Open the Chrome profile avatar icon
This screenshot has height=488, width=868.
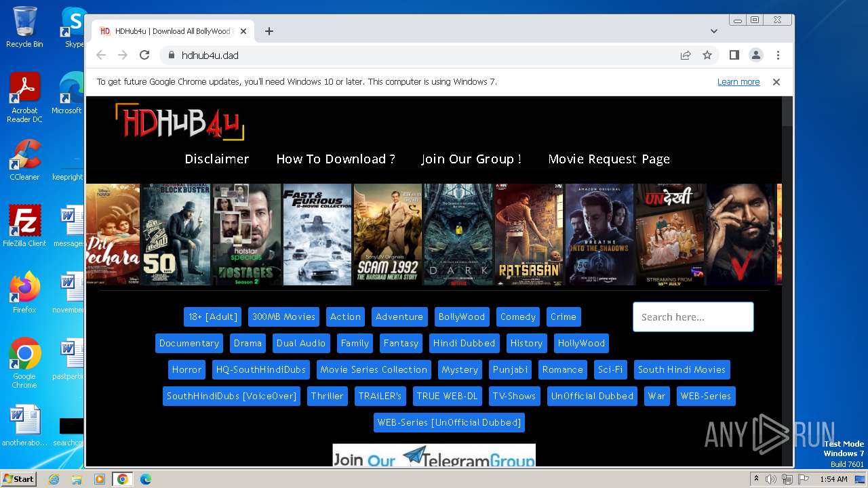point(756,56)
